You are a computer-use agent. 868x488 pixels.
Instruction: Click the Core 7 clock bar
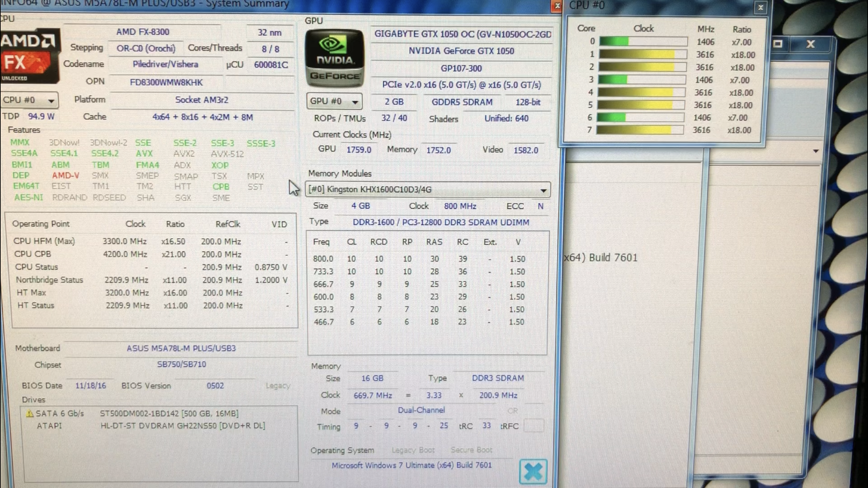[x=640, y=129]
